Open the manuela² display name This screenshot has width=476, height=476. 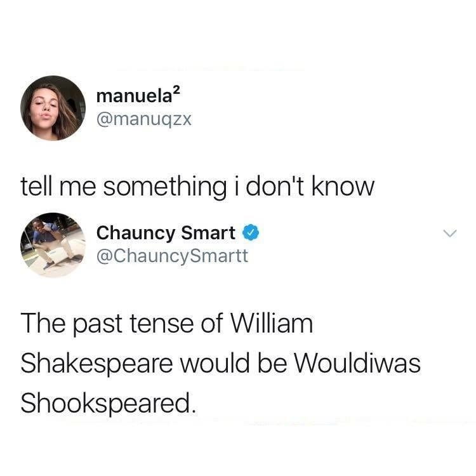click(138, 96)
